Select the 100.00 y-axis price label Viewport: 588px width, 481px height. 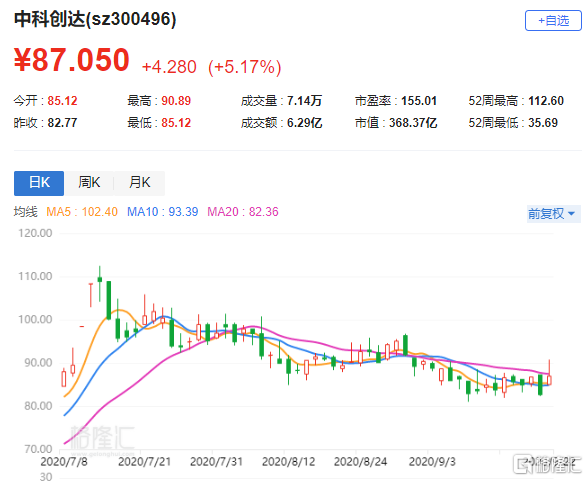(x=35, y=319)
